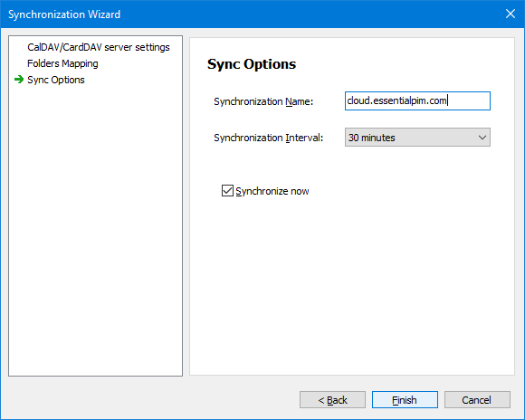Screen dimensions: 525x420
Task: Toggle the Synchronize now checkbox
Action: [x=227, y=191]
